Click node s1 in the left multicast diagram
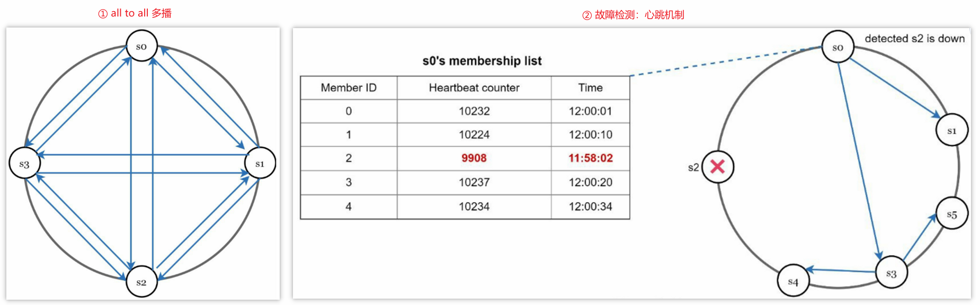980x305 pixels. 260,164
